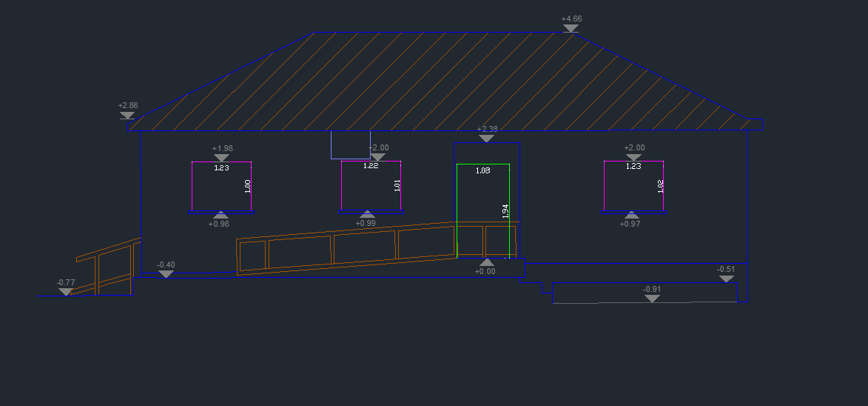Select the level marker triangle under -0.51

coord(727,279)
